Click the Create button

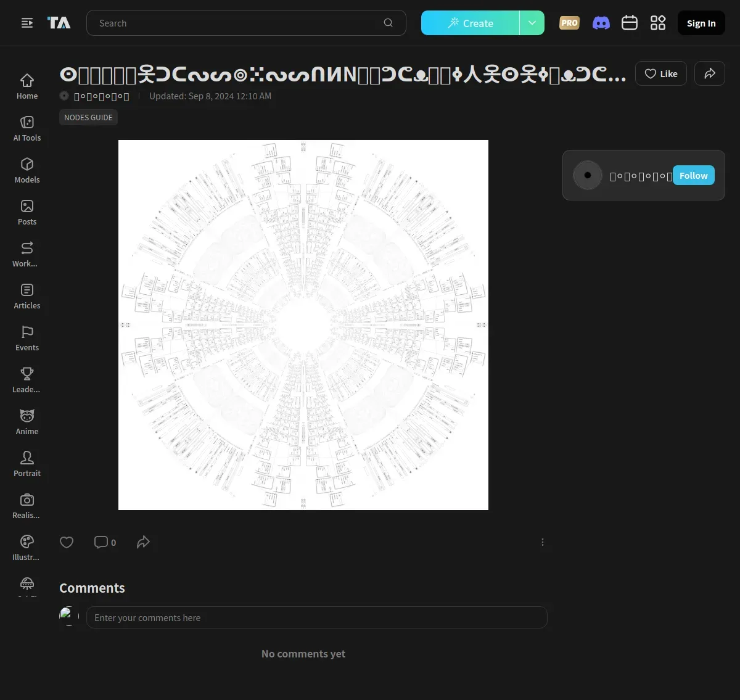[471, 23]
